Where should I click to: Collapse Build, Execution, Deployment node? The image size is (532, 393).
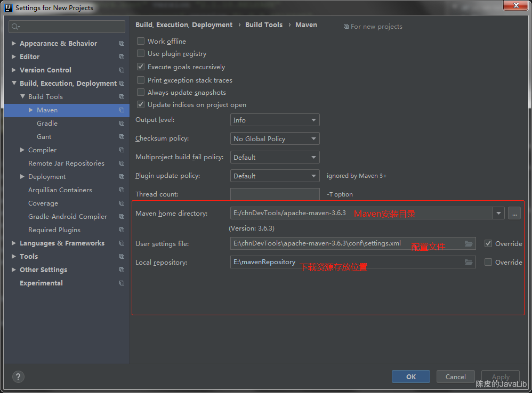coord(14,83)
